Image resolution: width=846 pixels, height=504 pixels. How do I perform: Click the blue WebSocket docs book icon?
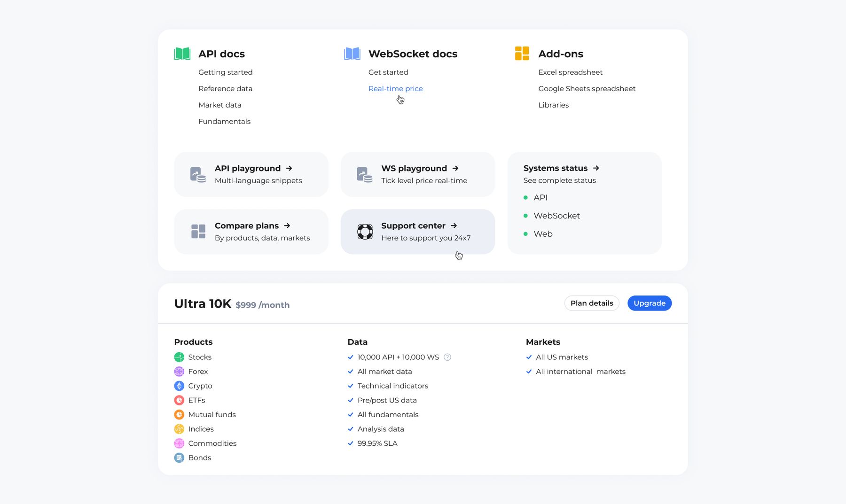click(x=352, y=54)
